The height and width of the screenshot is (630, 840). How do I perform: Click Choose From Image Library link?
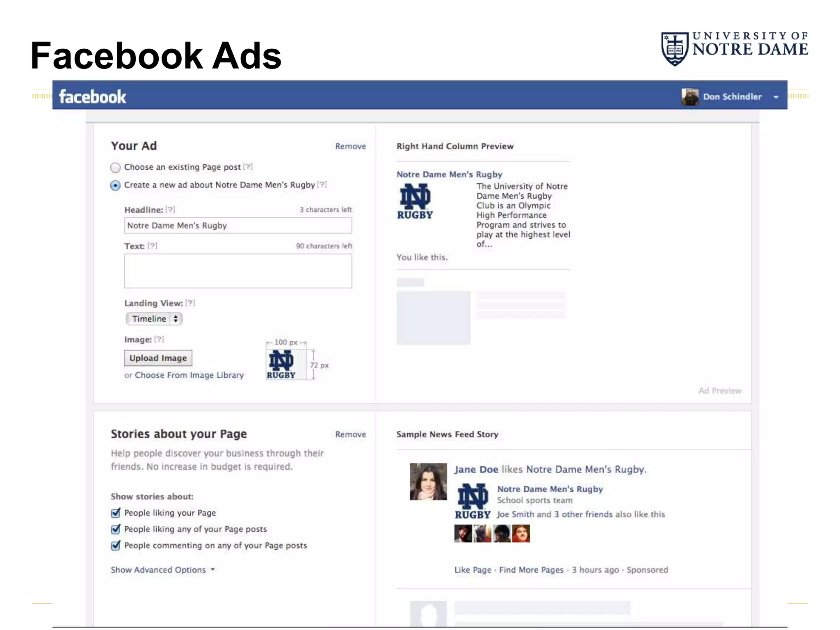coord(189,375)
